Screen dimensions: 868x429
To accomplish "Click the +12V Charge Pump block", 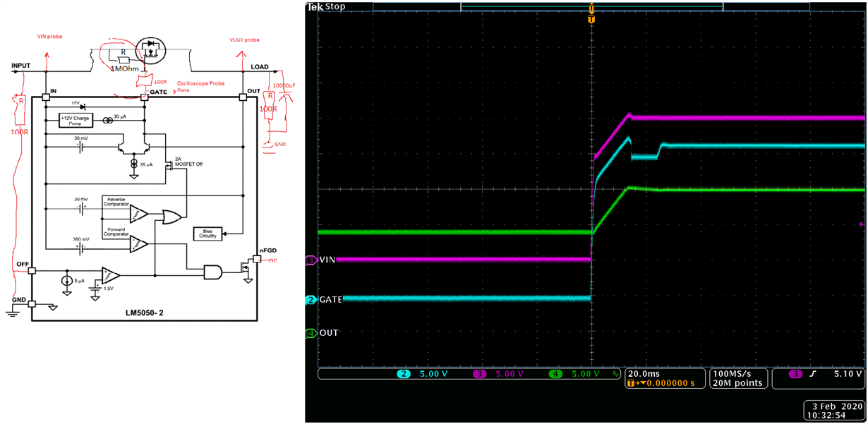I will pos(75,121).
